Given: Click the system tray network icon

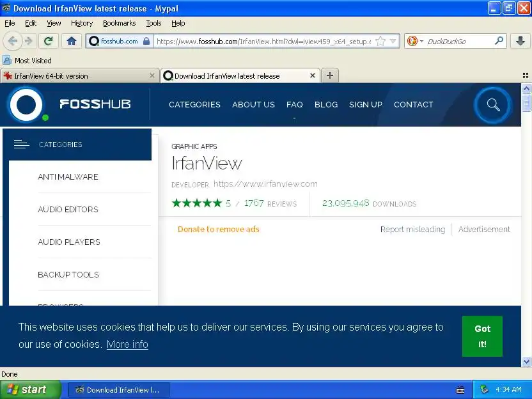Looking at the screenshot, I should click(x=485, y=389).
